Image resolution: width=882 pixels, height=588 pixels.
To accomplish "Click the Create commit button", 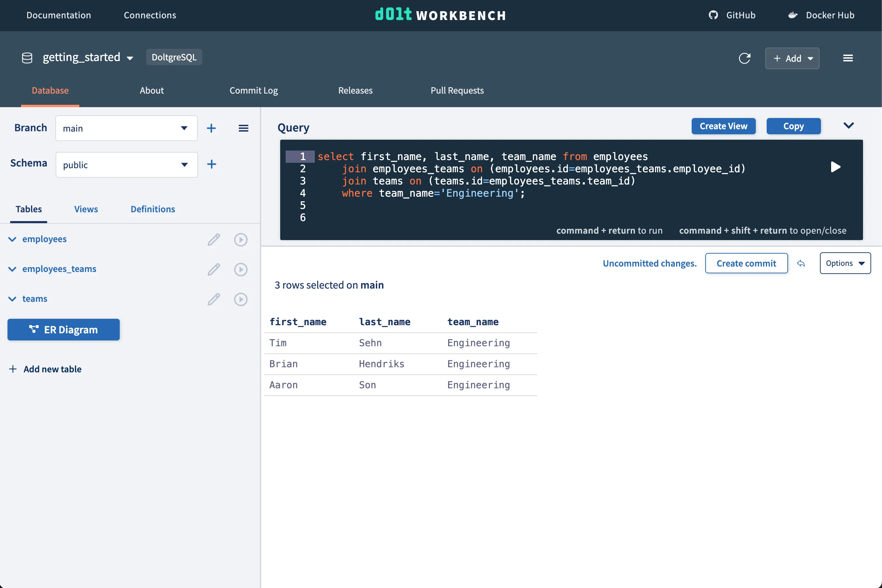I will 746,263.
